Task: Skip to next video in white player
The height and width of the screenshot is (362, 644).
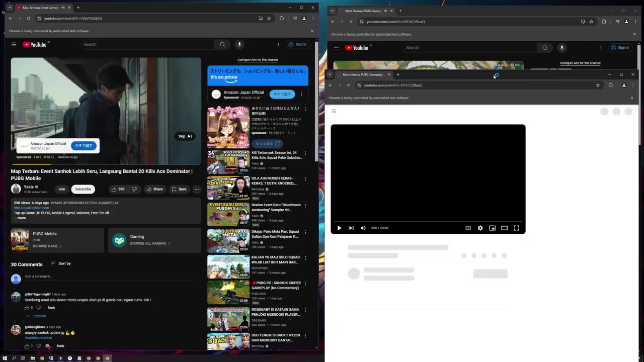Action: pyautogui.click(x=351, y=228)
